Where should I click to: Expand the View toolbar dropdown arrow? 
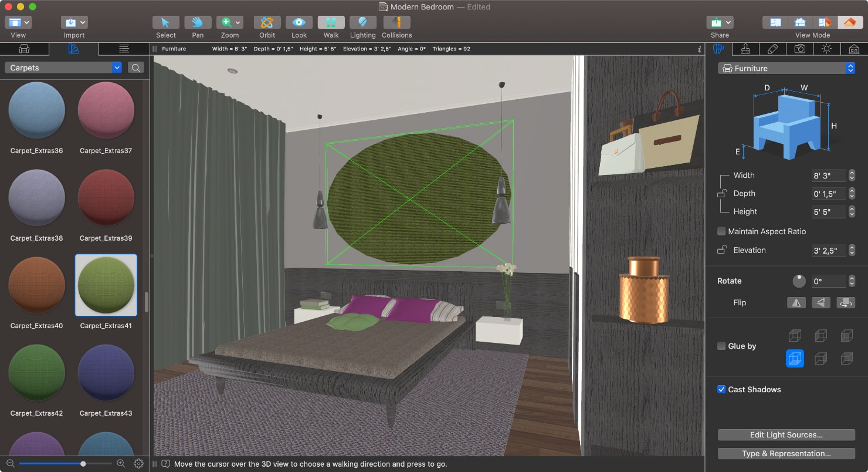[27, 22]
